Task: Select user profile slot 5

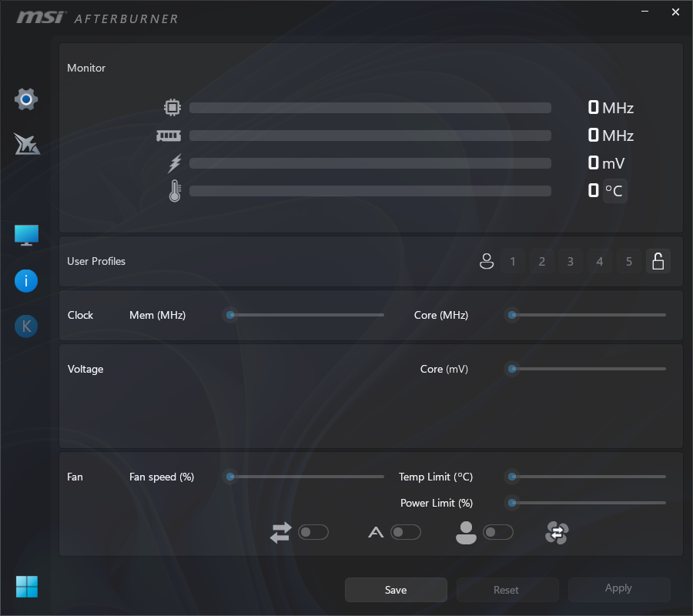Action: 629,261
